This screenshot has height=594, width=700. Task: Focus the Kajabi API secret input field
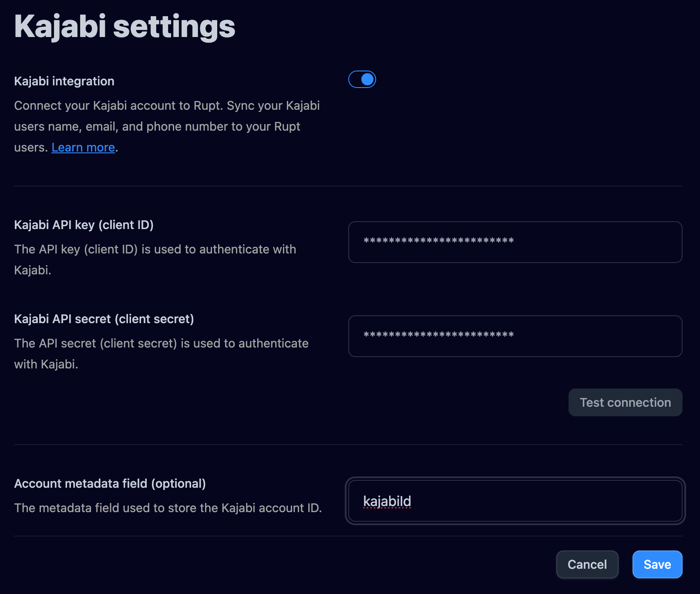point(515,336)
